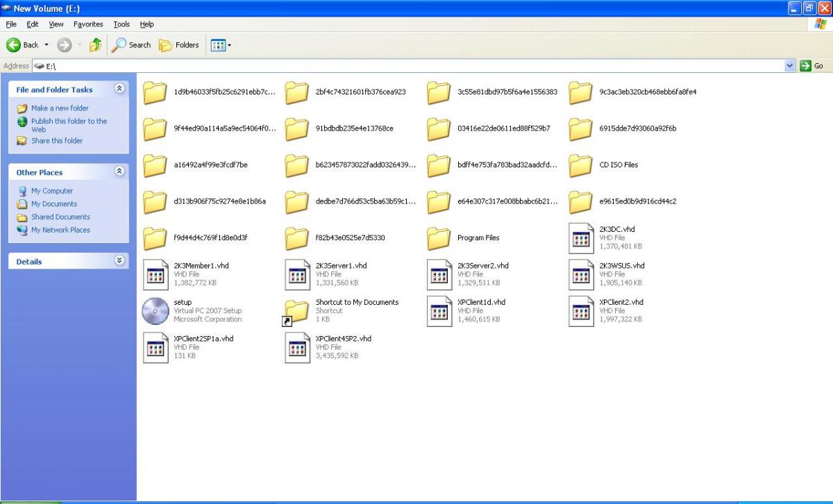Viewport: 833px width, 504px height.
Task: Select folder 03416e22de0611ed88f529b7
Action: coord(439,129)
